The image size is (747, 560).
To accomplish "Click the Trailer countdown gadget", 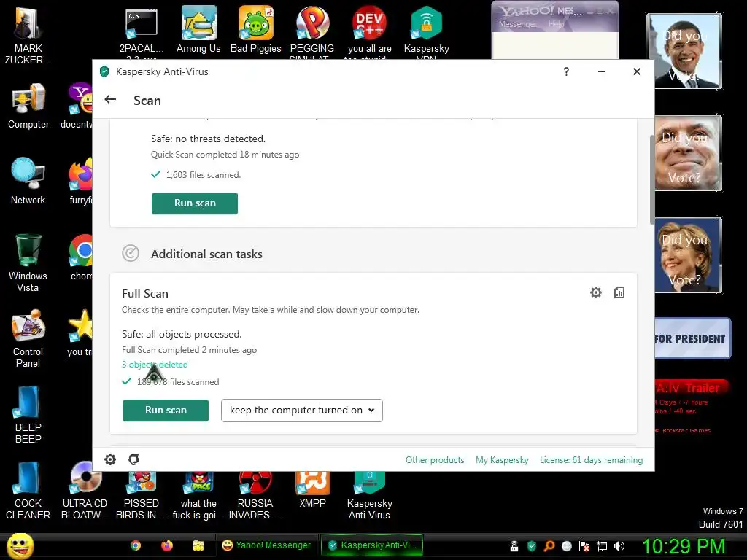I will coord(691,407).
